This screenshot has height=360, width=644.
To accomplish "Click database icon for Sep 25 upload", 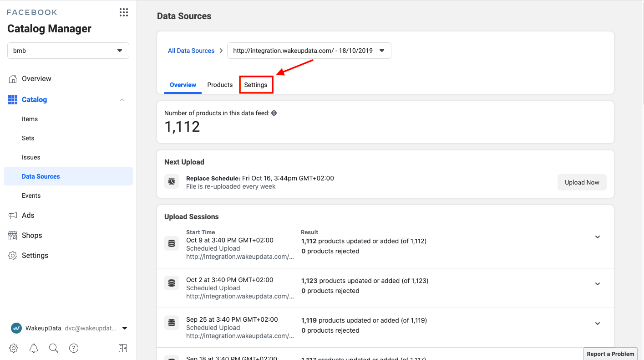I will click(172, 323).
